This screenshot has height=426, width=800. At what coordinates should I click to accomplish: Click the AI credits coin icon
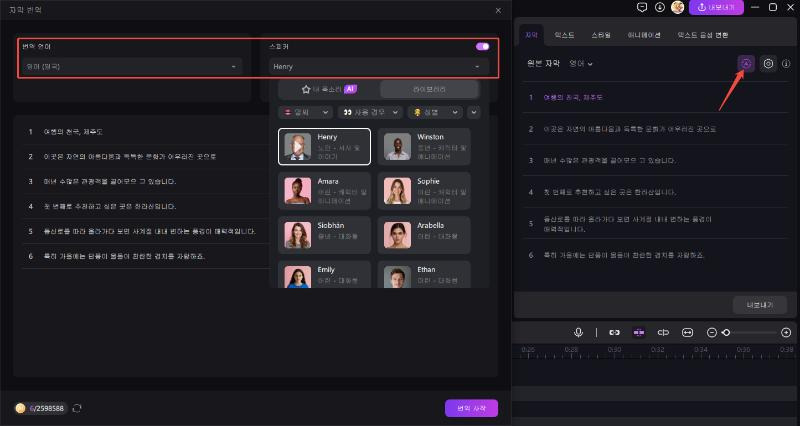tap(20, 408)
